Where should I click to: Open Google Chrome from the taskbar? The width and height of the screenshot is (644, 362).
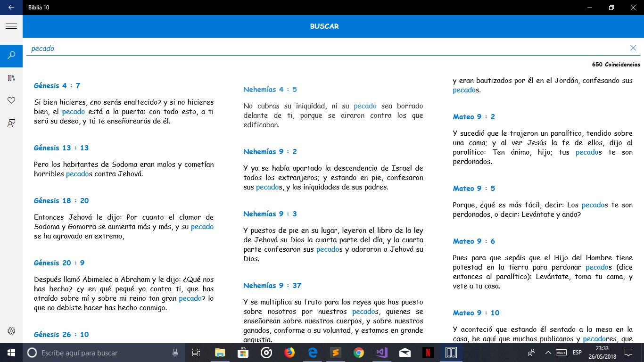tap(358, 353)
